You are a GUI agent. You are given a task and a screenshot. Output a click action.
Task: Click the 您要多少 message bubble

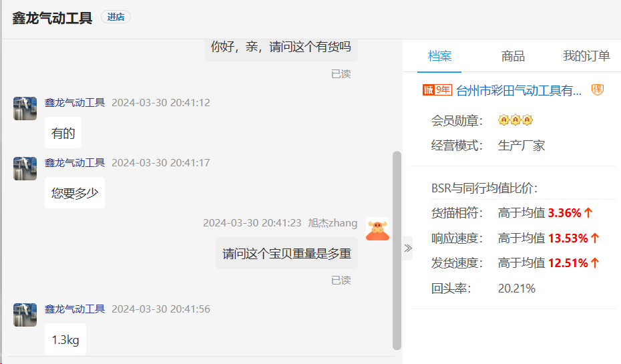click(x=75, y=193)
